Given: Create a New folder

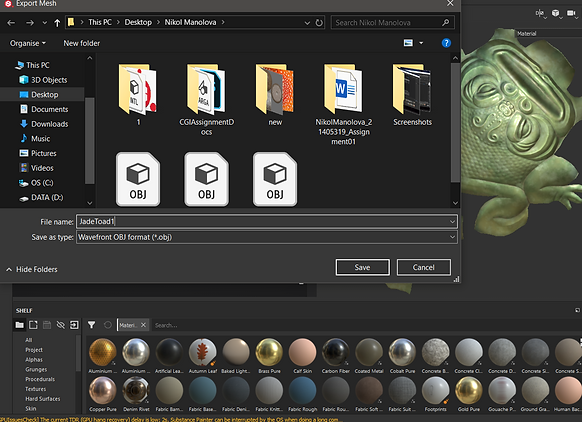Looking at the screenshot, I should click(x=82, y=43).
